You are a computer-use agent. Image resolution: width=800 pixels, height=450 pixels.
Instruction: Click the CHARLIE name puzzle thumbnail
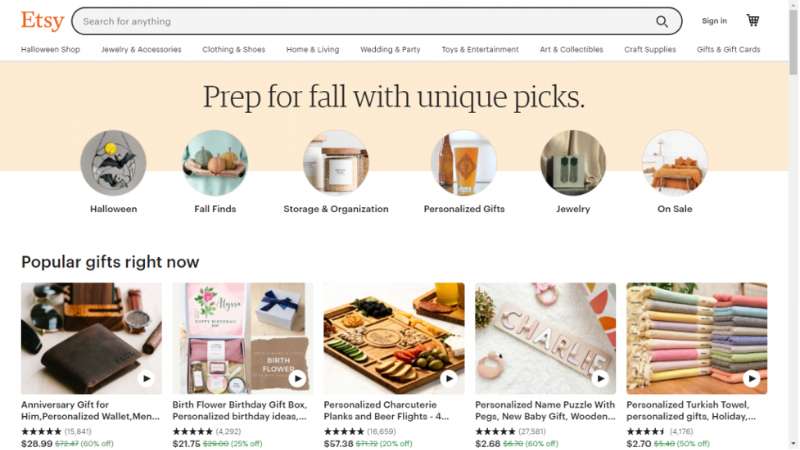point(545,338)
